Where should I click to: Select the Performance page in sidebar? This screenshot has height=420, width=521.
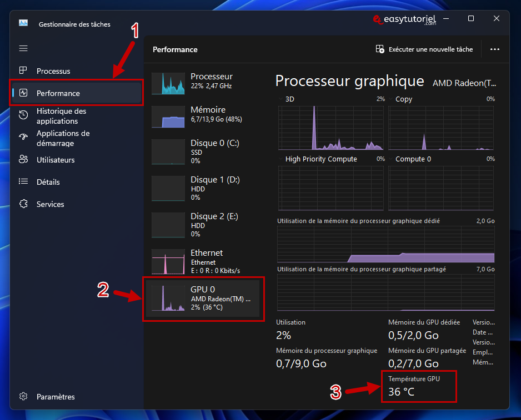[77, 93]
